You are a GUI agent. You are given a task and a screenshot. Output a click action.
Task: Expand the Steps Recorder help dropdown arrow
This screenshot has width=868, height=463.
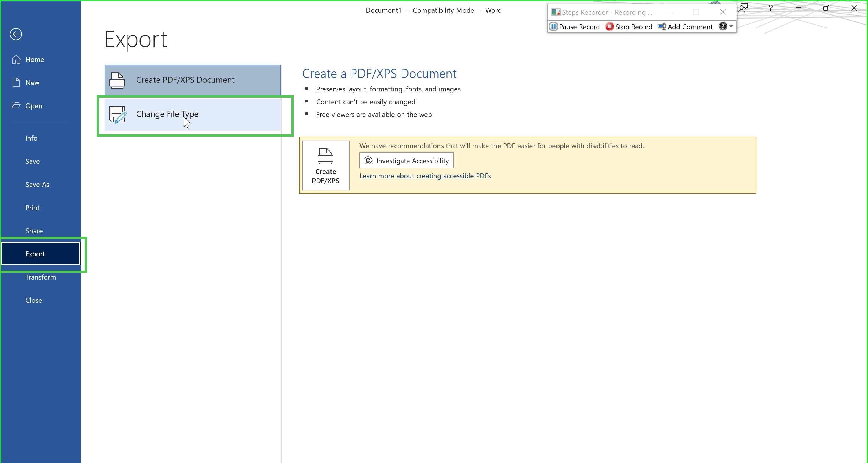coord(731,27)
